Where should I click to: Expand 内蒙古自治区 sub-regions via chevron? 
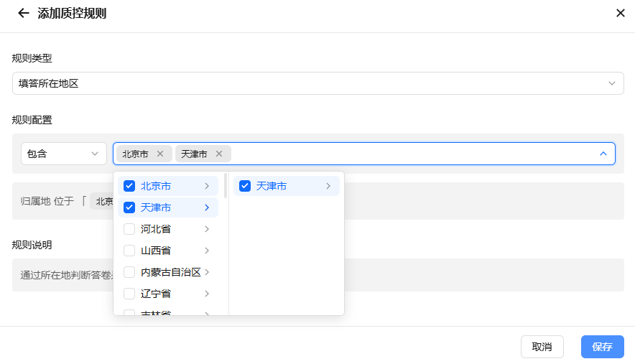click(x=207, y=272)
